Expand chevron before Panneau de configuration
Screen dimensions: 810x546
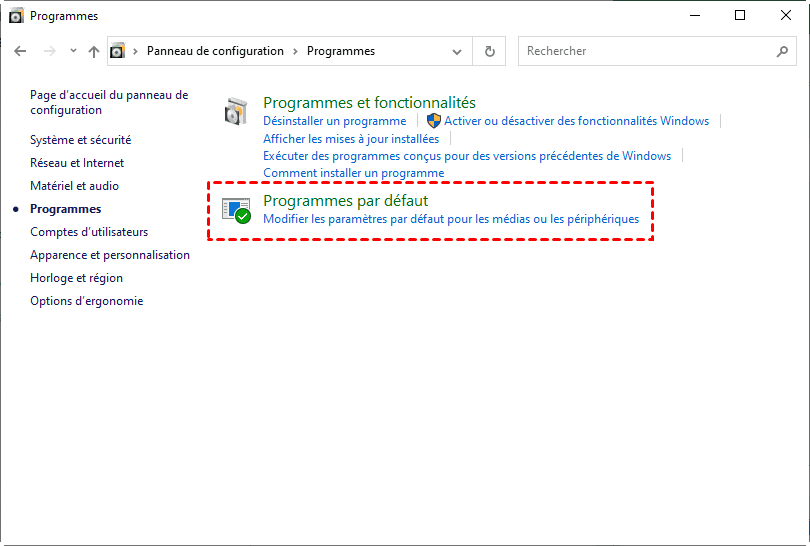pos(135,51)
